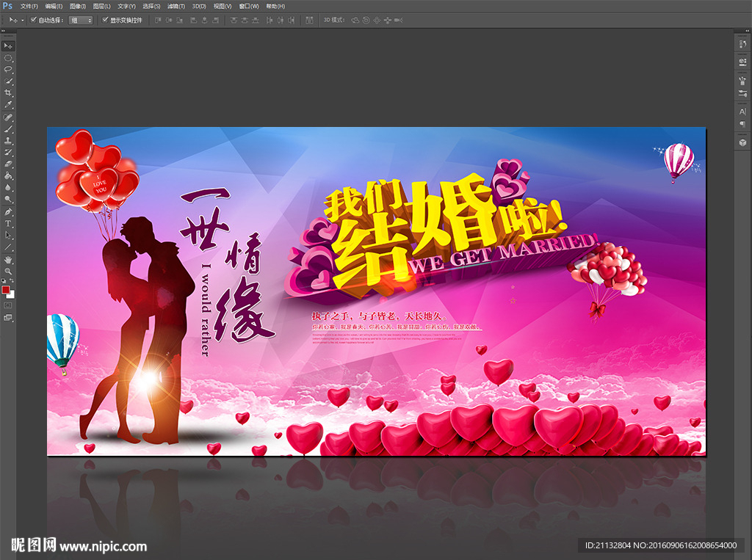The height and width of the screenshot is (560, 752).
Task: Click the foreground red color swatch
Action: (x=5, y=290)
